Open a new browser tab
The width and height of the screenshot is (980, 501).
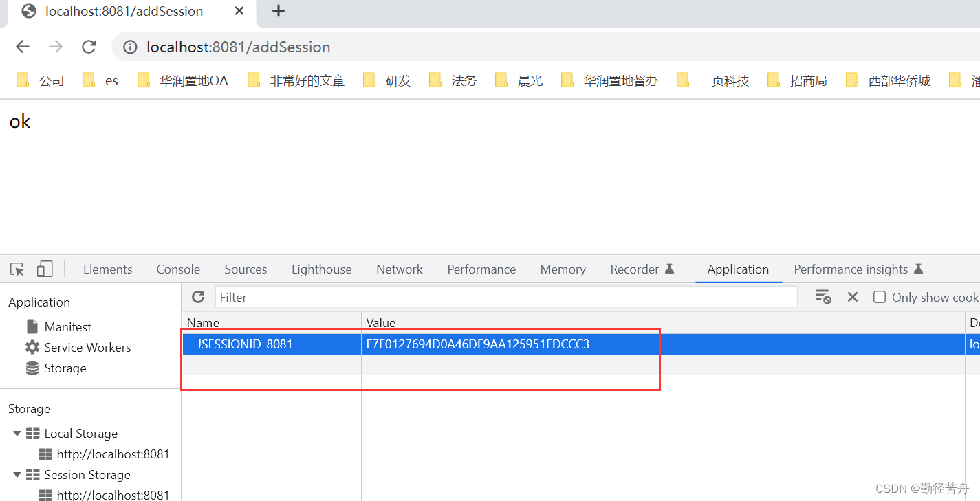[x=278, y=11]
